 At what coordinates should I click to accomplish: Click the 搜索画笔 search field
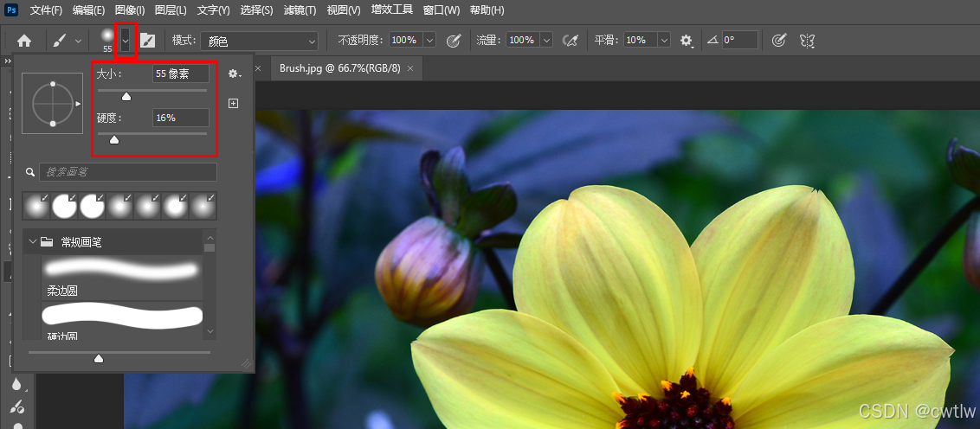point(128,172)
